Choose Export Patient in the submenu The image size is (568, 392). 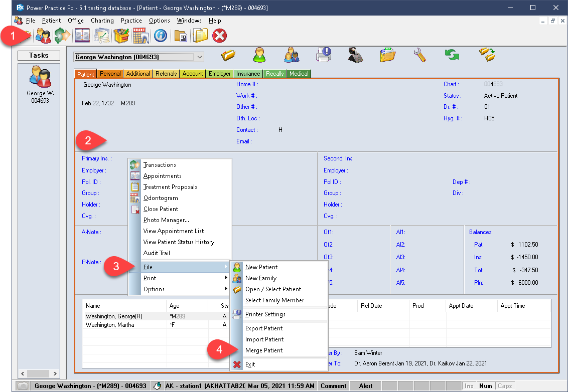tap(279, 328)
